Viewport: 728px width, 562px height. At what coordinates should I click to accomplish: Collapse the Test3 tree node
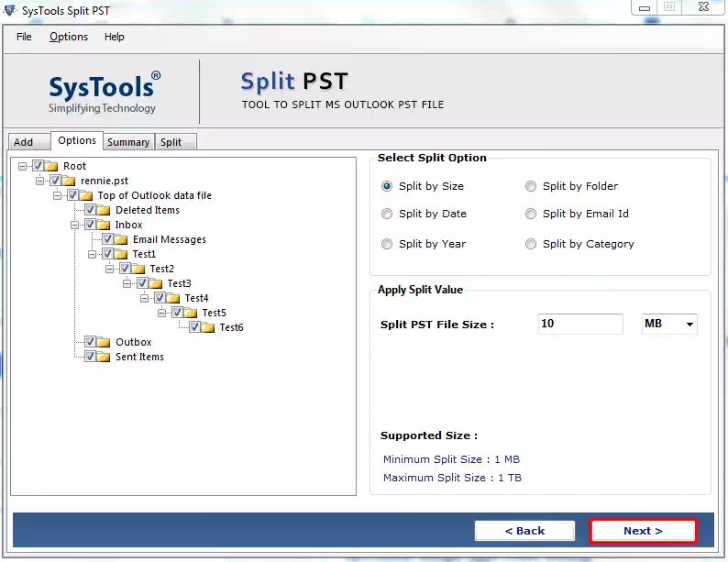(127, 283)
